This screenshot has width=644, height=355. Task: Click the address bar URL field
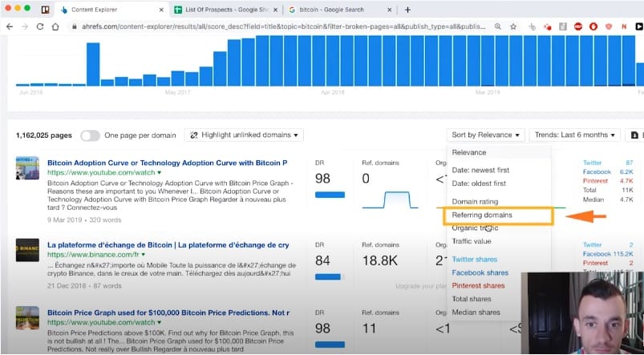point(283,26)
